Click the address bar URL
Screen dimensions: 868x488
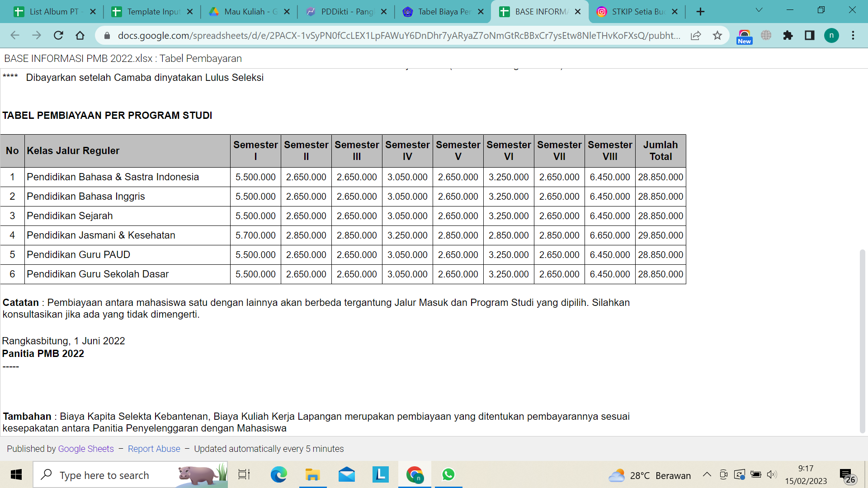click(x=398, y=35)
